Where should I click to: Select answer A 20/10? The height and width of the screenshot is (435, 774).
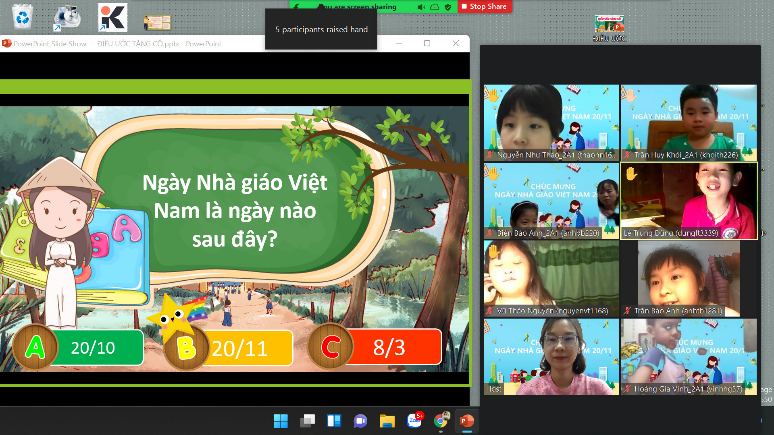pos(78,347)
